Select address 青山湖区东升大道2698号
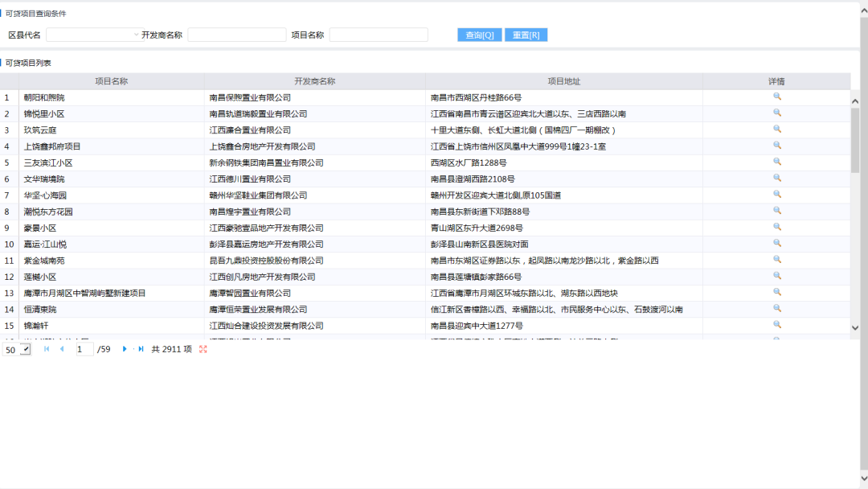 tap(477, 228)
